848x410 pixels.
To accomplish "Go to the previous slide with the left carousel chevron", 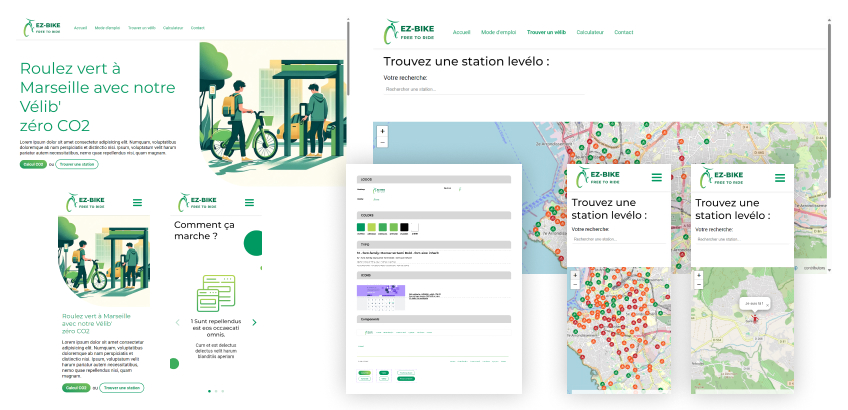I will coord(179,322).
